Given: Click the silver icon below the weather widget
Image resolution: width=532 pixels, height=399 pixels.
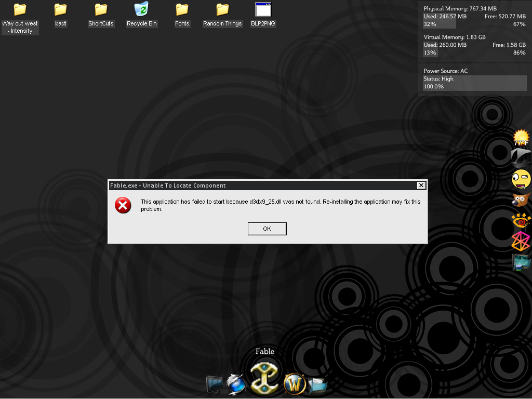Looking at the screenshot, I should 521,157.
